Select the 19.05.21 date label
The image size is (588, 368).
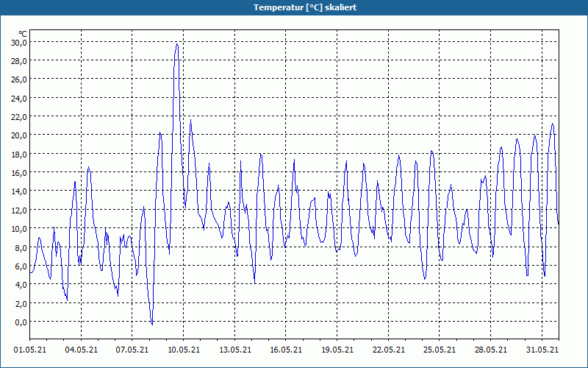337,350
